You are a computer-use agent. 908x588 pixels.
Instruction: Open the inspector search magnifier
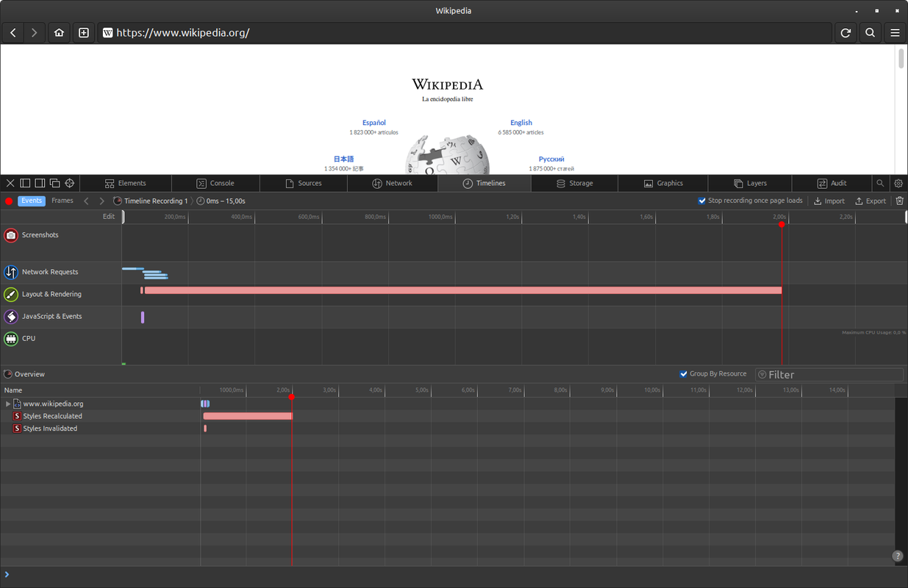880,183
